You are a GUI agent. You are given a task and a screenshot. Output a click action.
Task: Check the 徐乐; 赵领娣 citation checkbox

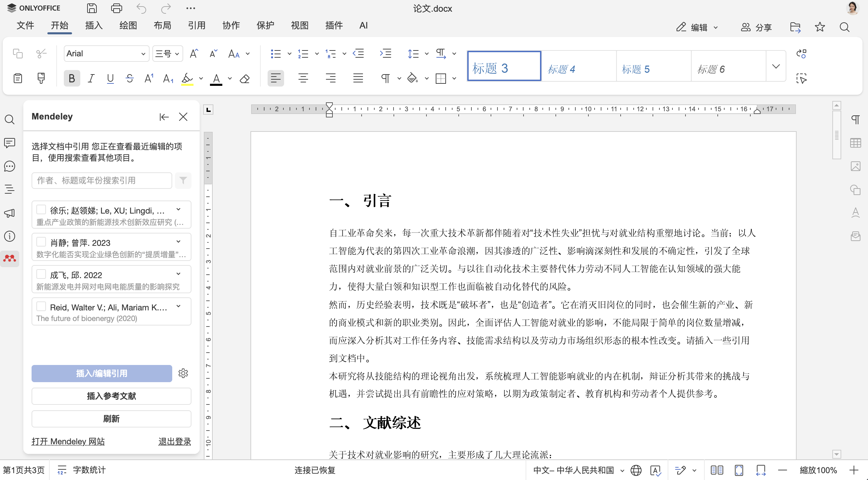(41, 209)
